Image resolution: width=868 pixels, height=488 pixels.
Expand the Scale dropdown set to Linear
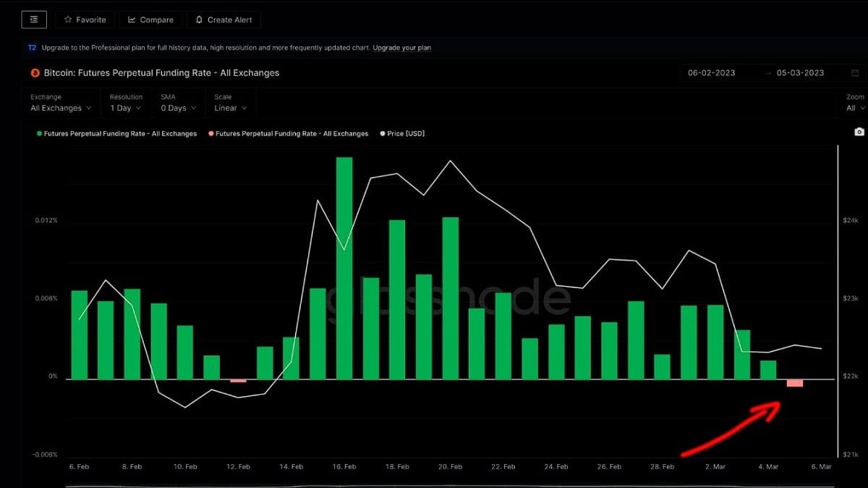pos(230,108)
